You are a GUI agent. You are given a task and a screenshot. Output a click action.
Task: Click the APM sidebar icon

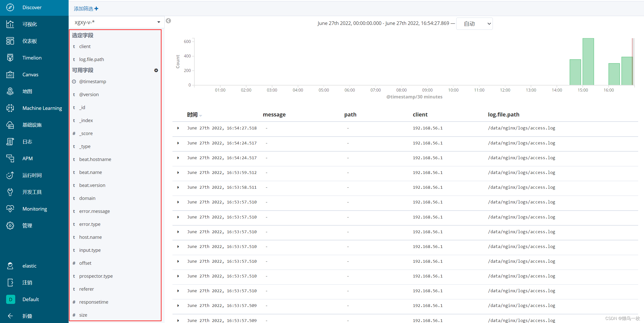(10, 158)
